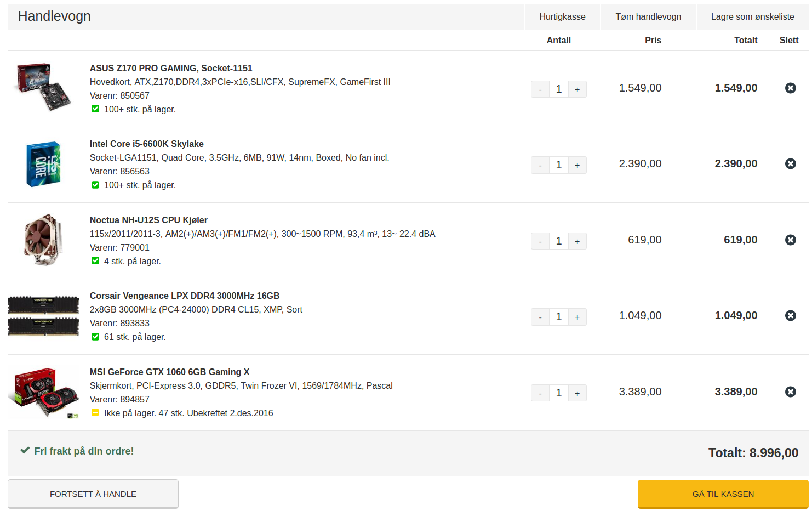Click '61 stk. på lager.' text
The image size is (812, 516).
(x=135, y=337)
